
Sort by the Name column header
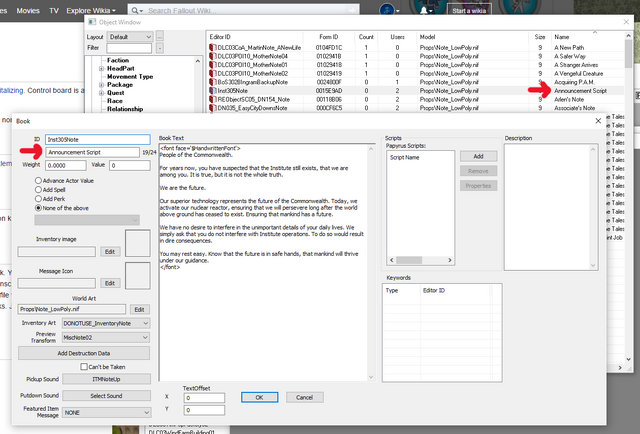587,37
